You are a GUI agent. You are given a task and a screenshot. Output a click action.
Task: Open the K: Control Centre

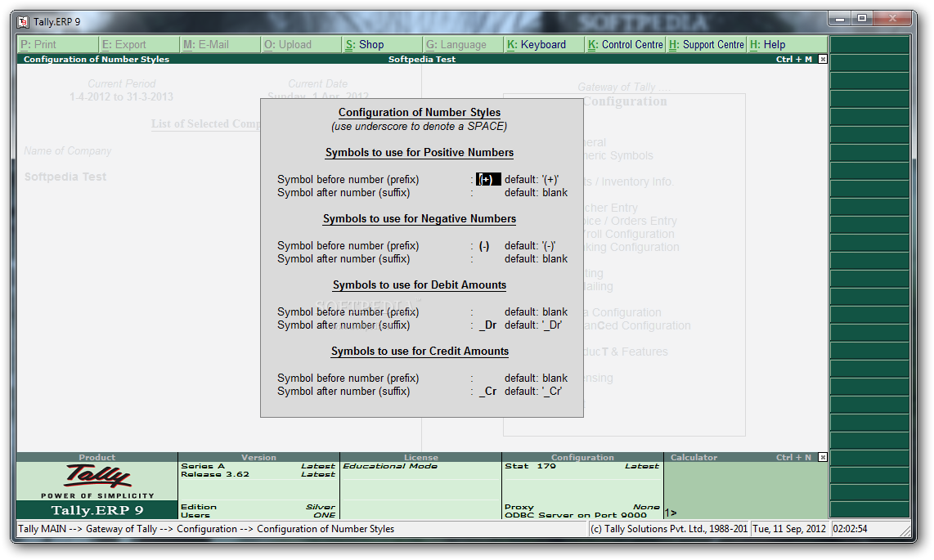[626, 45]
